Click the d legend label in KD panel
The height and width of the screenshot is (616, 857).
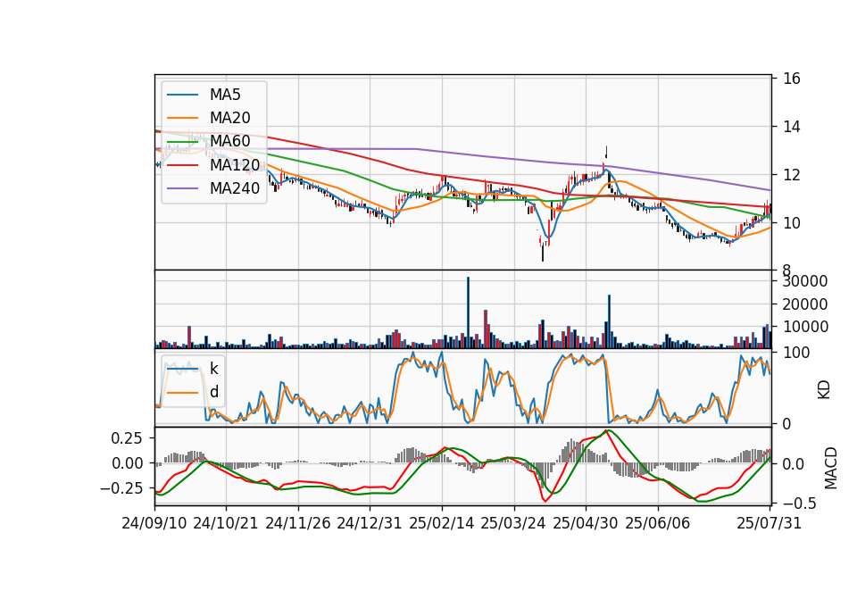coord(213,392)
